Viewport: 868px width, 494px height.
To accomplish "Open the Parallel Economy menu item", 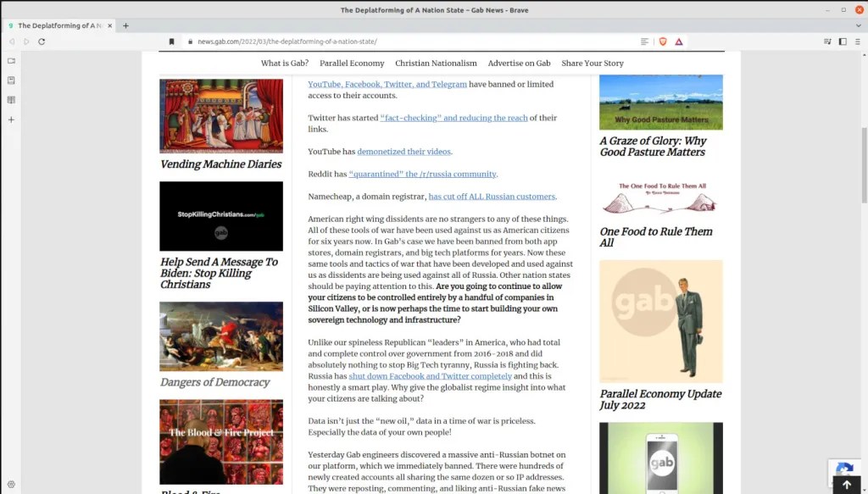I will [x=352, y=64].
